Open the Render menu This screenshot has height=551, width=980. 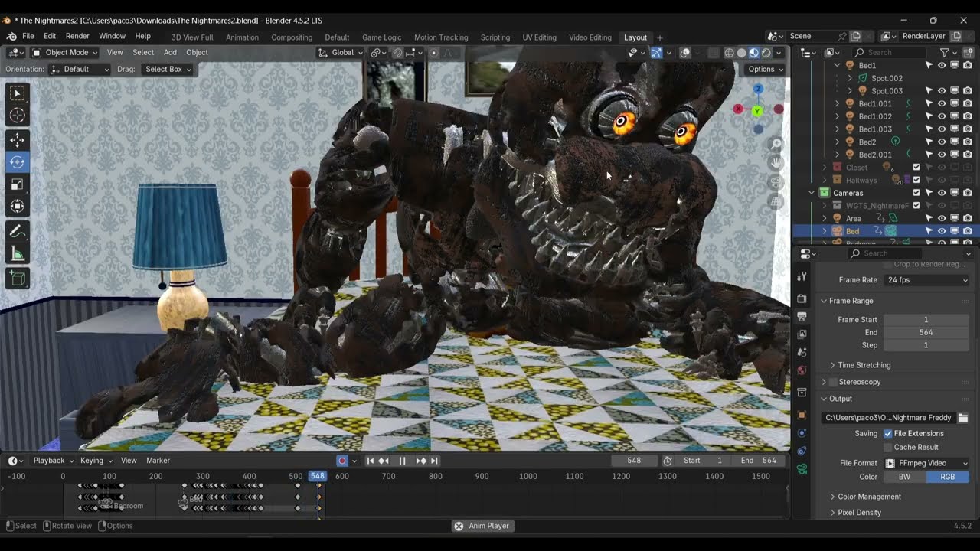point(77,37)
